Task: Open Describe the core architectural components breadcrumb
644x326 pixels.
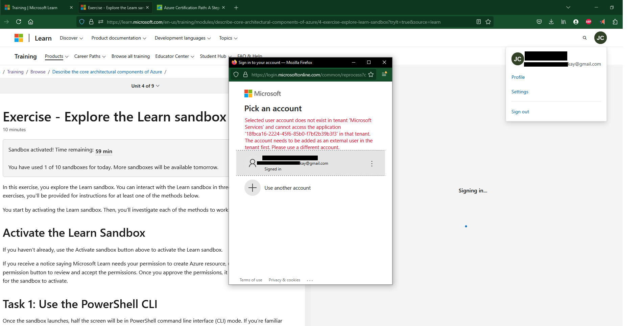Action: (x=107, y=72)
